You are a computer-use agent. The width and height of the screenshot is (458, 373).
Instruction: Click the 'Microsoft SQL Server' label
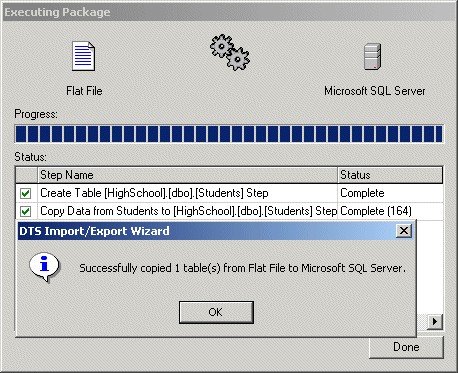(x=375, y=91)
